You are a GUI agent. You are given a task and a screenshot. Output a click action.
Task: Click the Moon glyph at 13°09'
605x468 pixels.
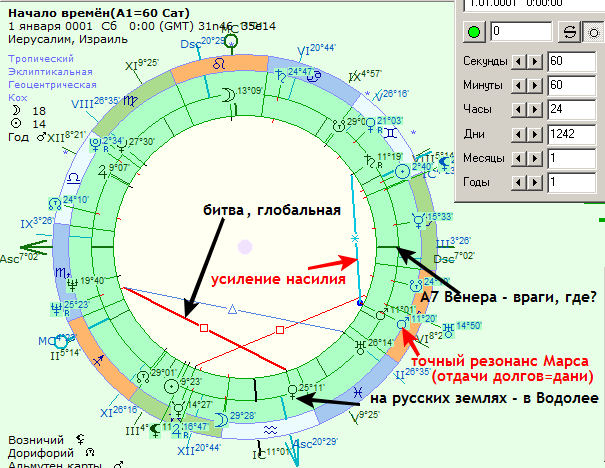(228, 95)
